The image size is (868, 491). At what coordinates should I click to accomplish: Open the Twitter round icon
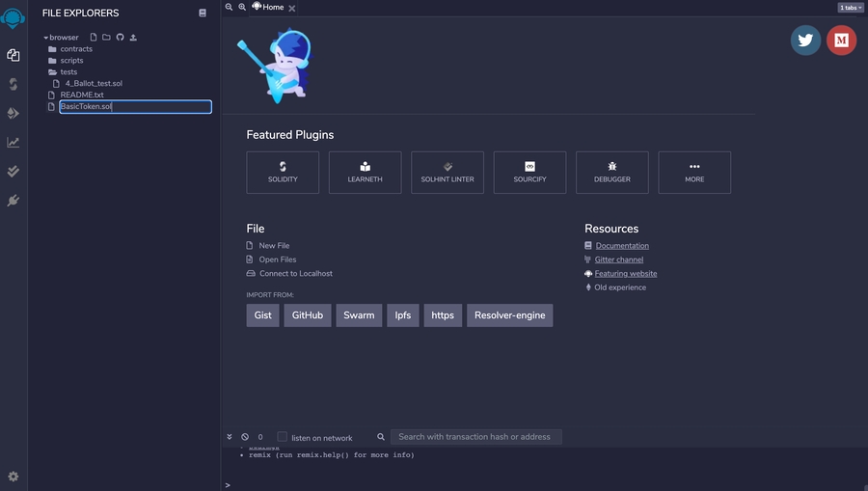coord(805,41)
